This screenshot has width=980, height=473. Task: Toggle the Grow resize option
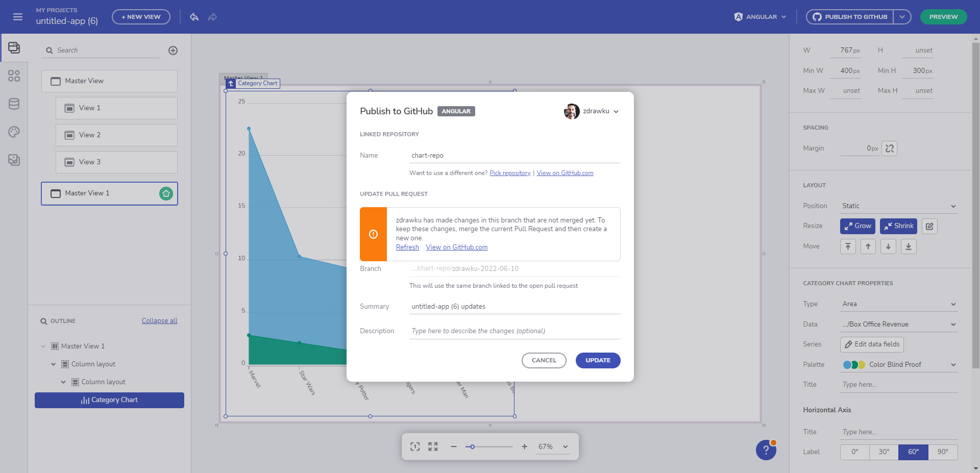(x=857, y=226)
